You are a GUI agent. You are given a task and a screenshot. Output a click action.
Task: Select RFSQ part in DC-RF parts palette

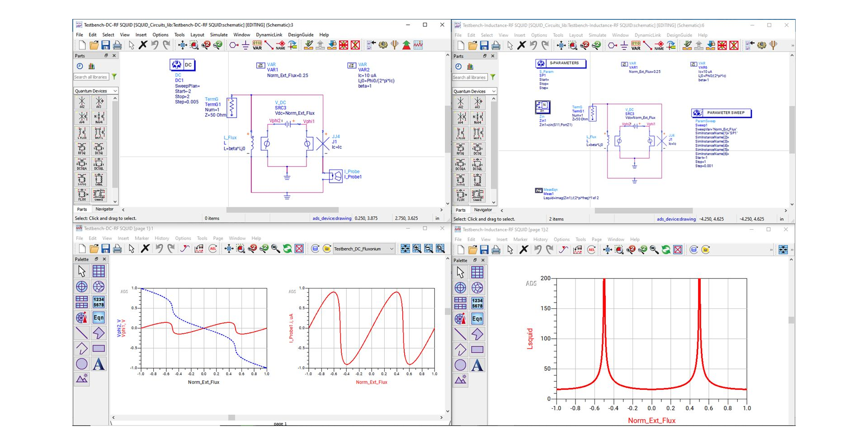click(82, 149)
